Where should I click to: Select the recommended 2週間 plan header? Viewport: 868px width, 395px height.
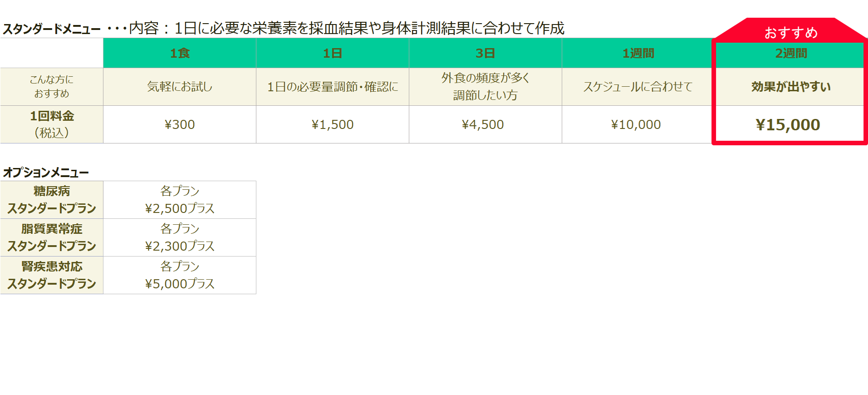(790, 53)
